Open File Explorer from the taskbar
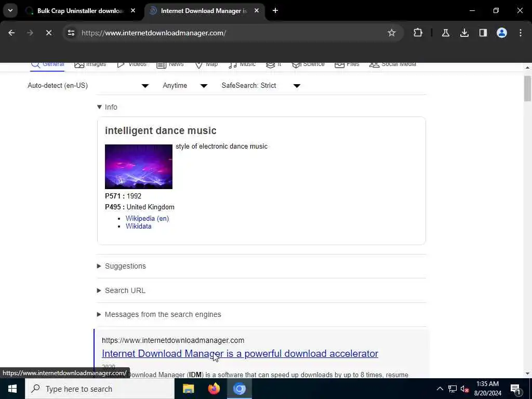Viewport: 532px width, 399px height. (x=188, y=389)
